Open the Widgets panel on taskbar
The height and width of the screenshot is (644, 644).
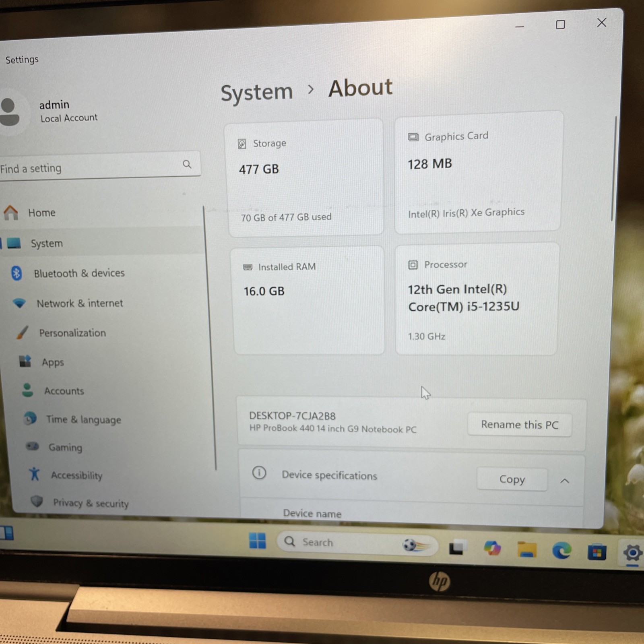coord(7,533)
